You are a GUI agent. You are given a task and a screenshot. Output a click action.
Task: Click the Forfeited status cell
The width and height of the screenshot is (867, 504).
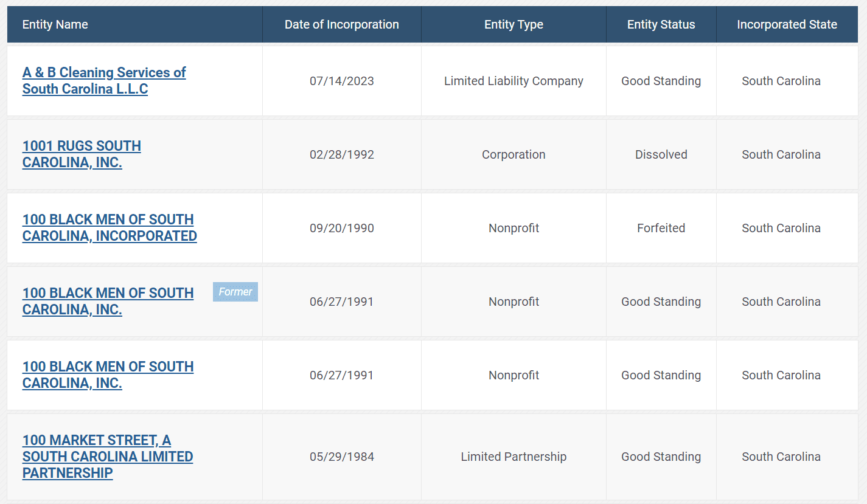point(661,228)
